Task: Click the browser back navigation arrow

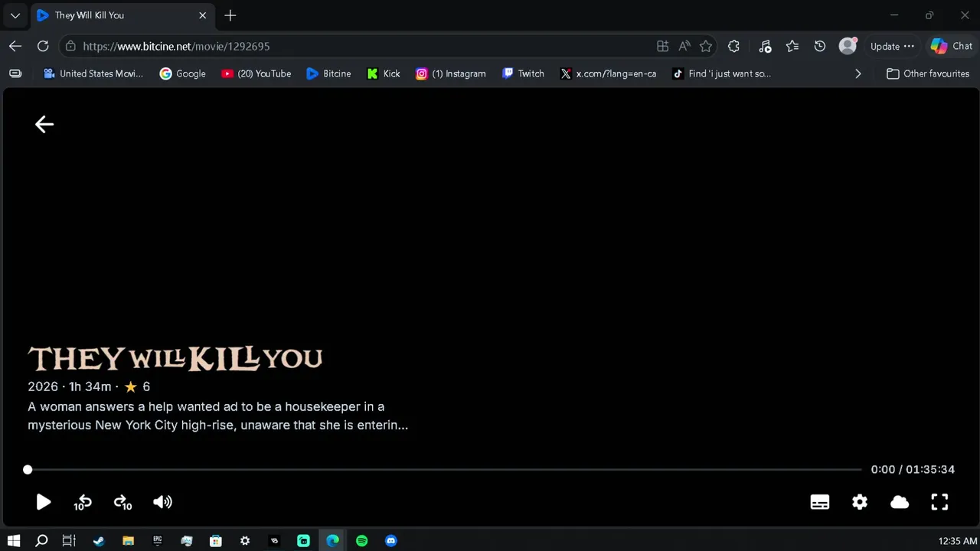Action: (15, 46)
